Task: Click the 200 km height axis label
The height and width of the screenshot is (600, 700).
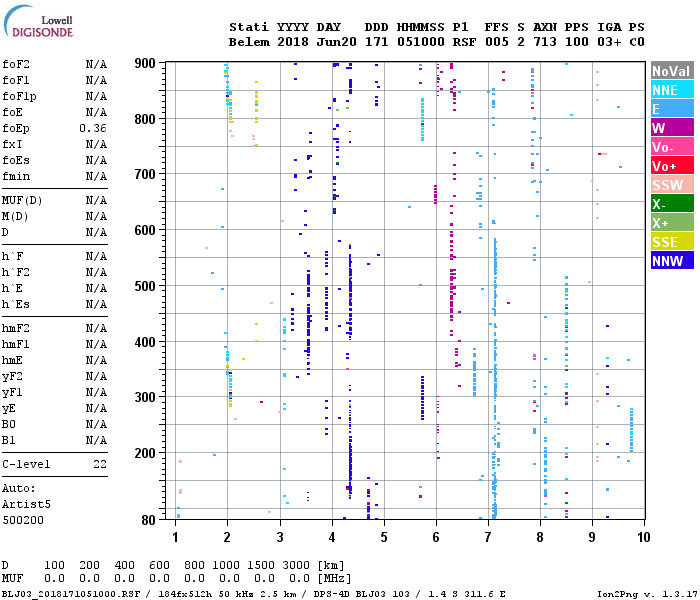Action: pos(145,453)
